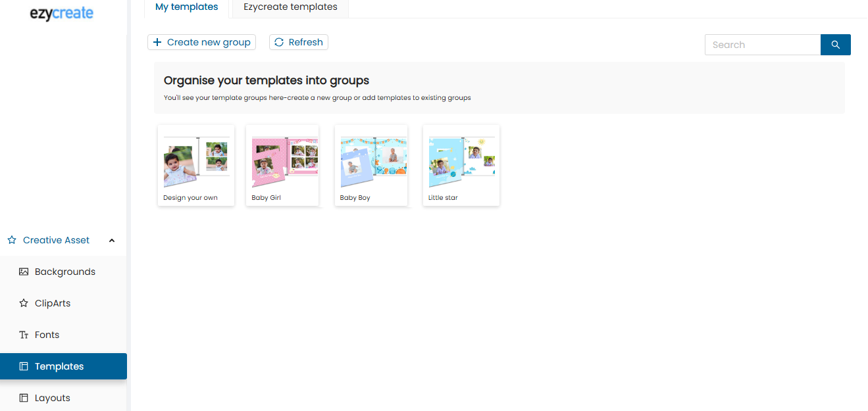The width and height of the screenshot is (868, 411).
Task: Click the Fonts Tт icon
Action: (24, 335)
